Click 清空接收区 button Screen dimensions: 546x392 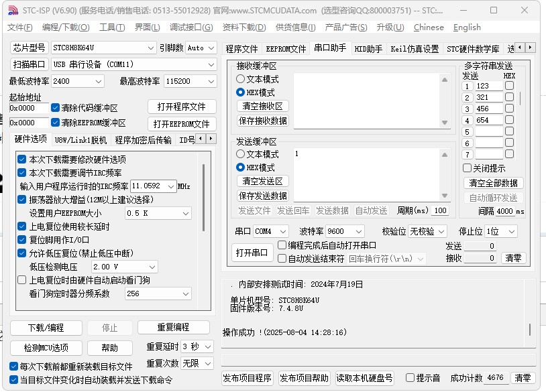tap(262, 106)
